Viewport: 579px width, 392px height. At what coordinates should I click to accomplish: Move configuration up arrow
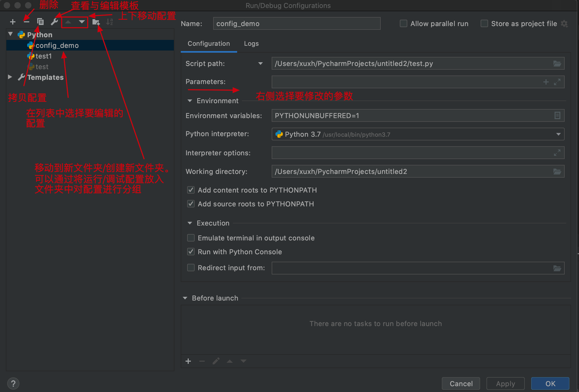point(68,22)
